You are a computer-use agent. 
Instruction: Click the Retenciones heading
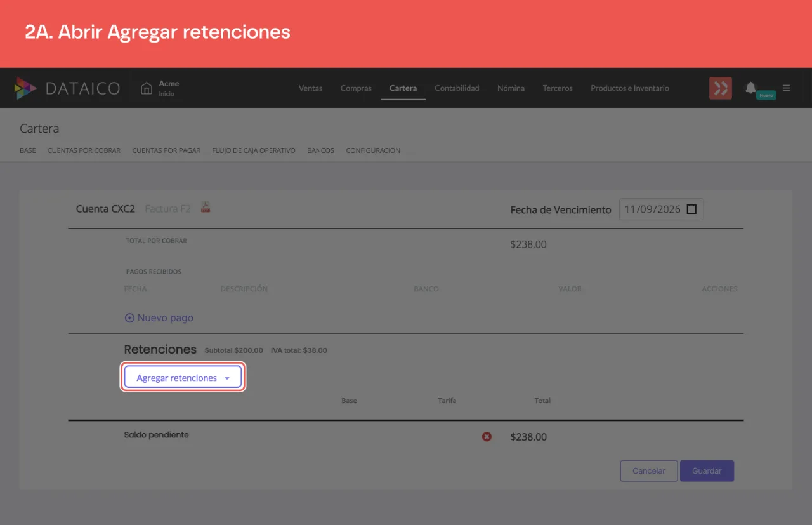160,349
